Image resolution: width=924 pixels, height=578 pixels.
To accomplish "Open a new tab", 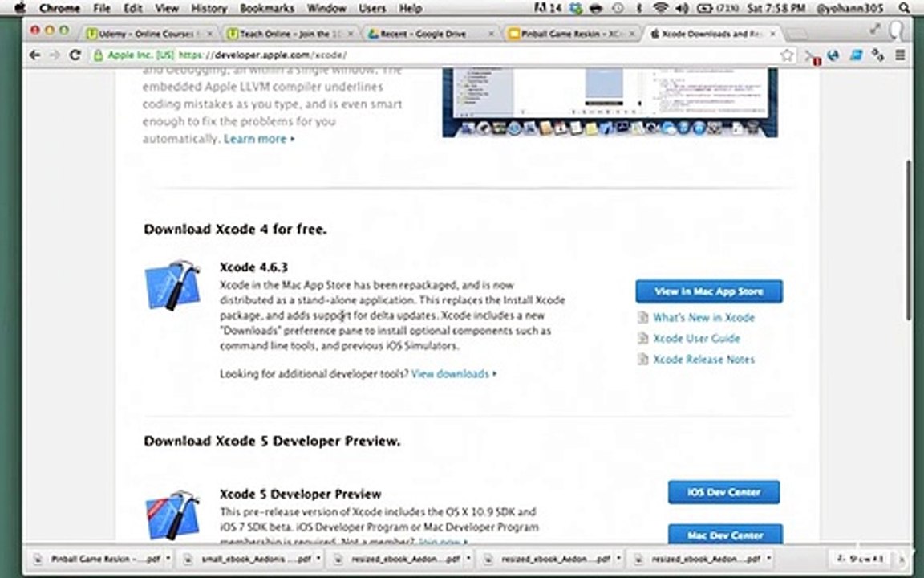I will (796, 35).
